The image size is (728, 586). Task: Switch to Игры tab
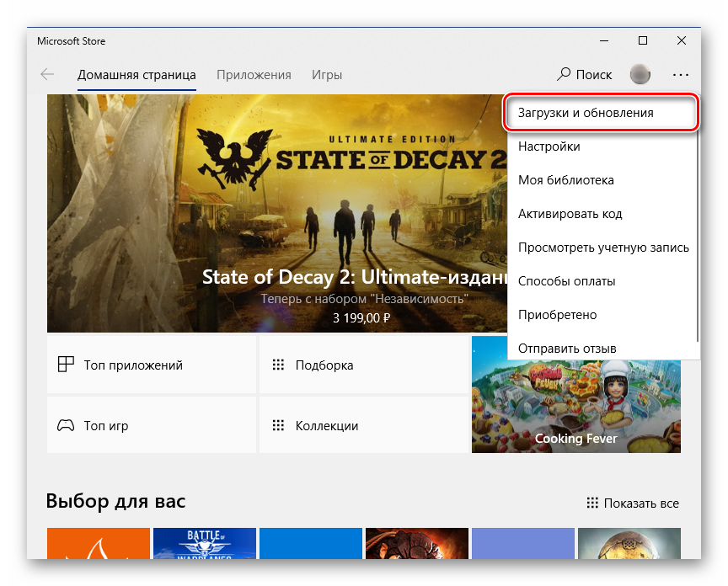pos(327,74)
